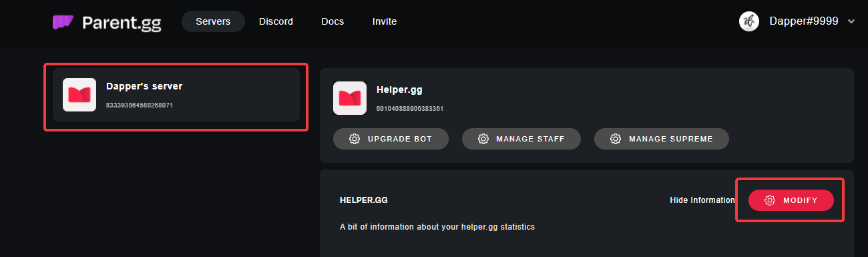Open the Manage Supreme button
This screenshot has width=868, height=257.
click(x=662, y=139)
